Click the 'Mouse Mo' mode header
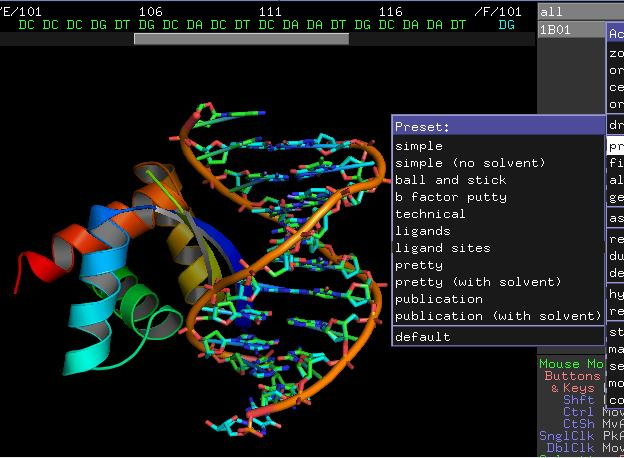 571,364
